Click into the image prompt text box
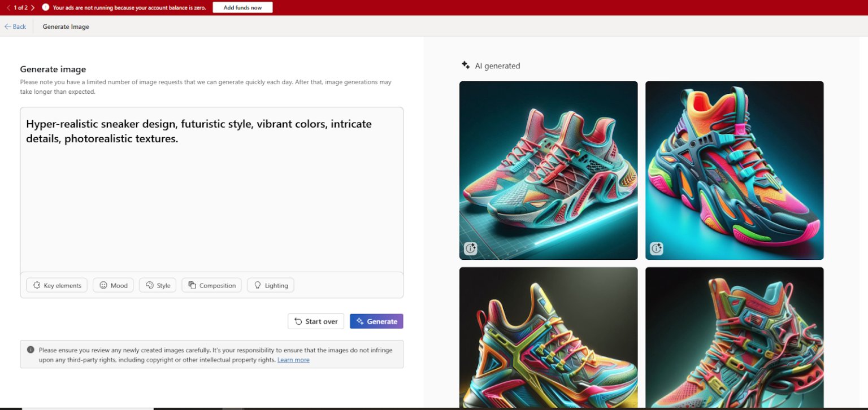Viewport: 868px width, 410px height. click(x=211, y=189)
